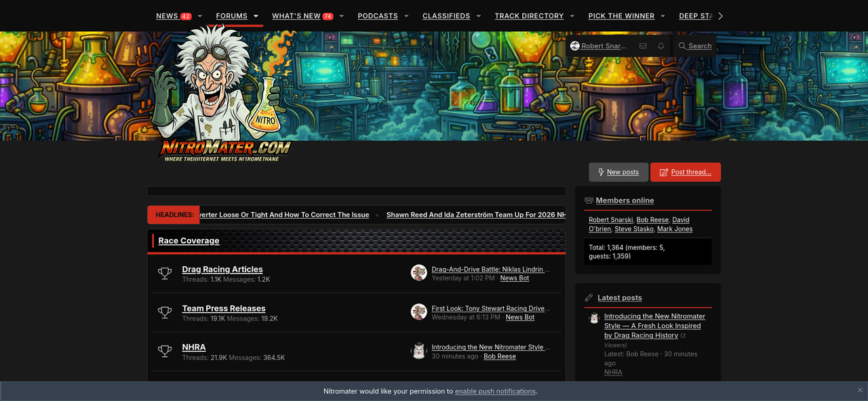Open Mark Jones member profile
Screen dimensions: 868x401
tap(675, 230)
